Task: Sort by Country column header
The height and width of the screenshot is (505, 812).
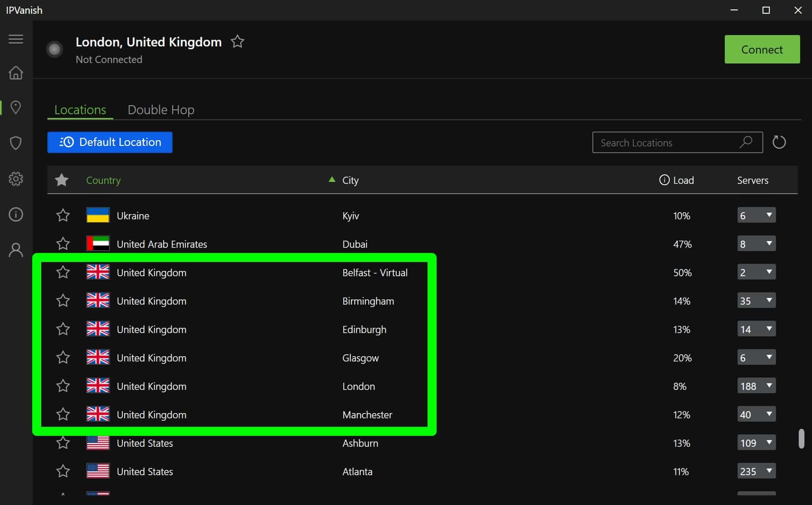Action: pos(103,180)
